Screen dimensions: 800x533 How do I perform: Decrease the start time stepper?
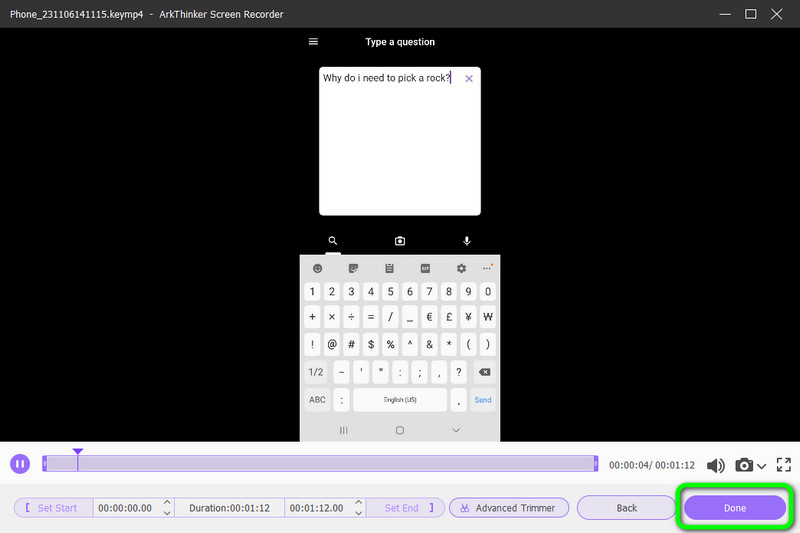167,513
